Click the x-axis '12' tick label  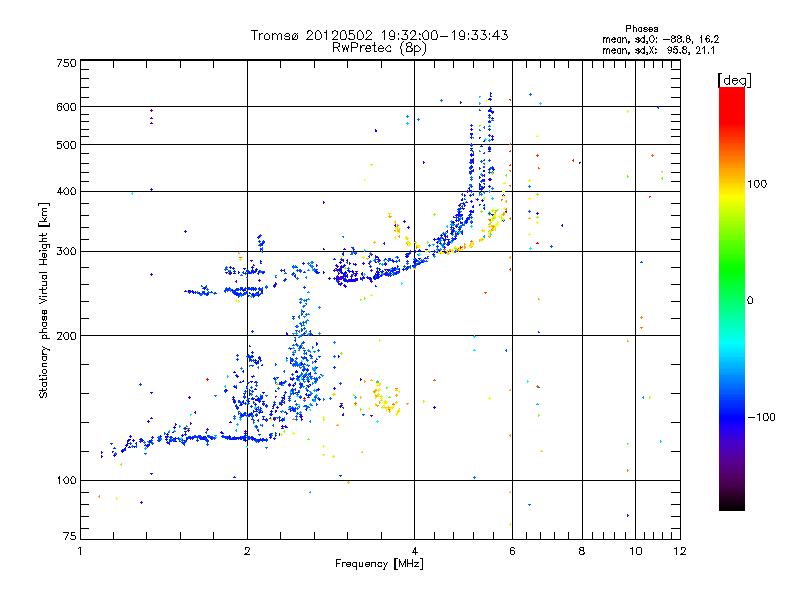680,551
